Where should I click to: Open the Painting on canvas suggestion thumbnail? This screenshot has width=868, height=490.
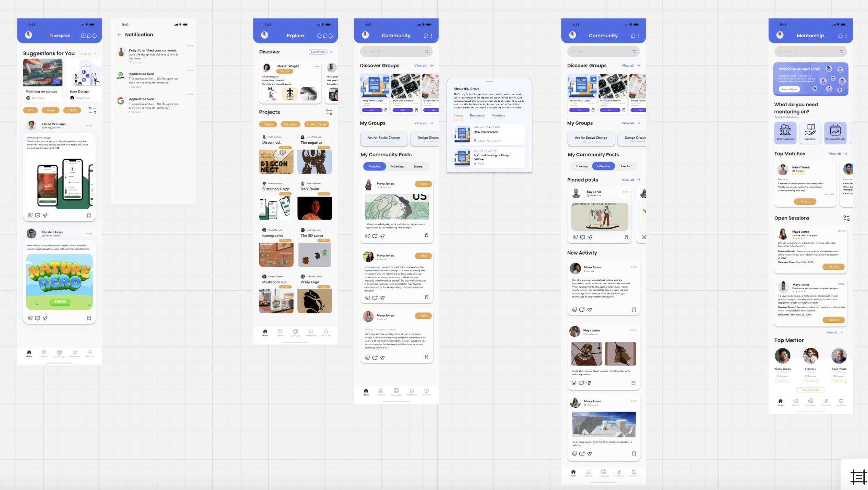coord(43,72)
